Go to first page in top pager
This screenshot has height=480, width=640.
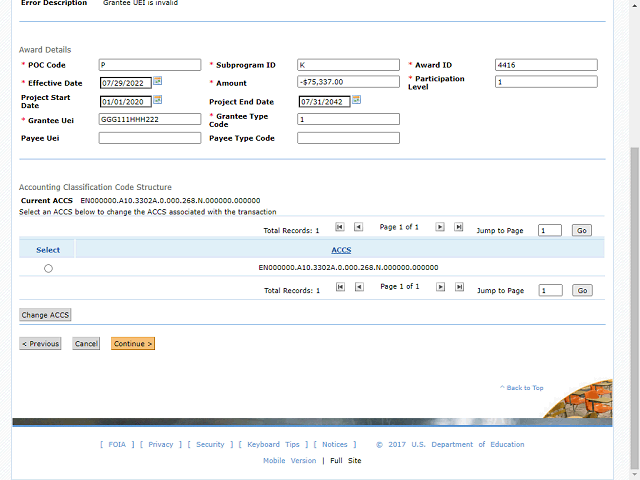click(x=340, y=227)
